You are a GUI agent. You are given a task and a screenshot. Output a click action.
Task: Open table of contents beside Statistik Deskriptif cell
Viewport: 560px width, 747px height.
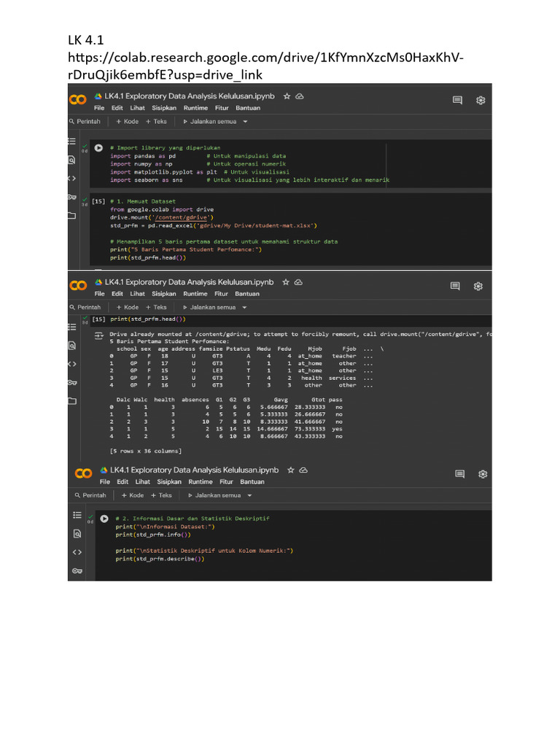coord(77,515)
